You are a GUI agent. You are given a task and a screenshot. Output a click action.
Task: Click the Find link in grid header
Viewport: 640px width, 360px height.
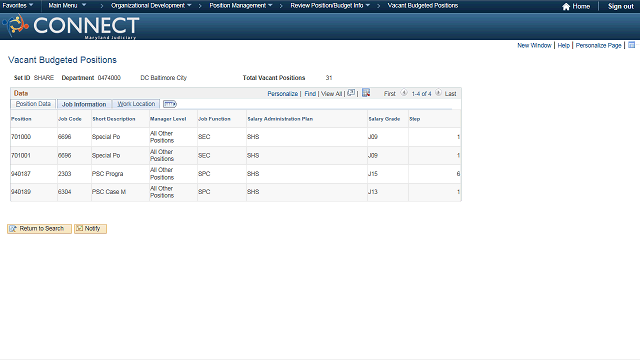tap(310, 93)
